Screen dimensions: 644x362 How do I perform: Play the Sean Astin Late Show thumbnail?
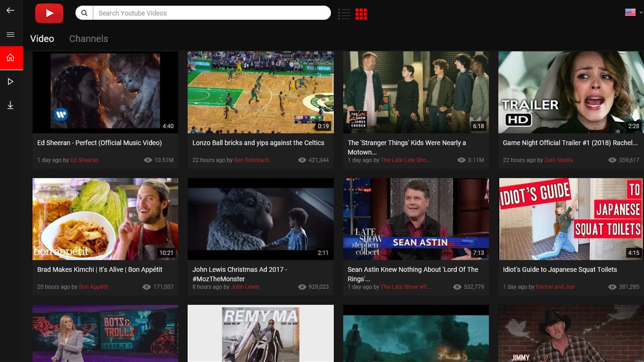(x=416, y=219)
